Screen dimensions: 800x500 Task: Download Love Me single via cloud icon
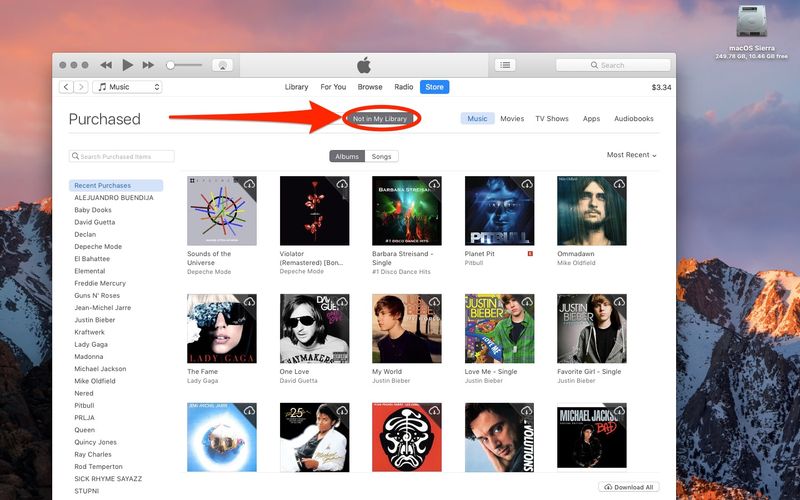click(527, 302)
